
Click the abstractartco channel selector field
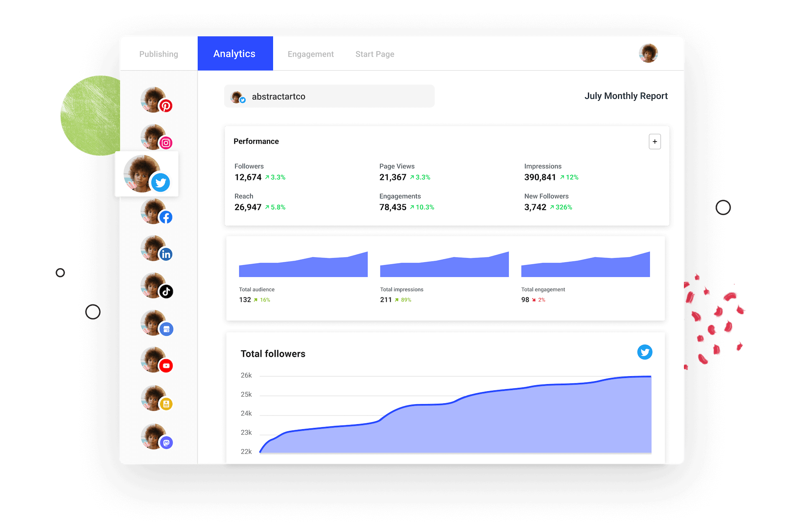(330, 96)
